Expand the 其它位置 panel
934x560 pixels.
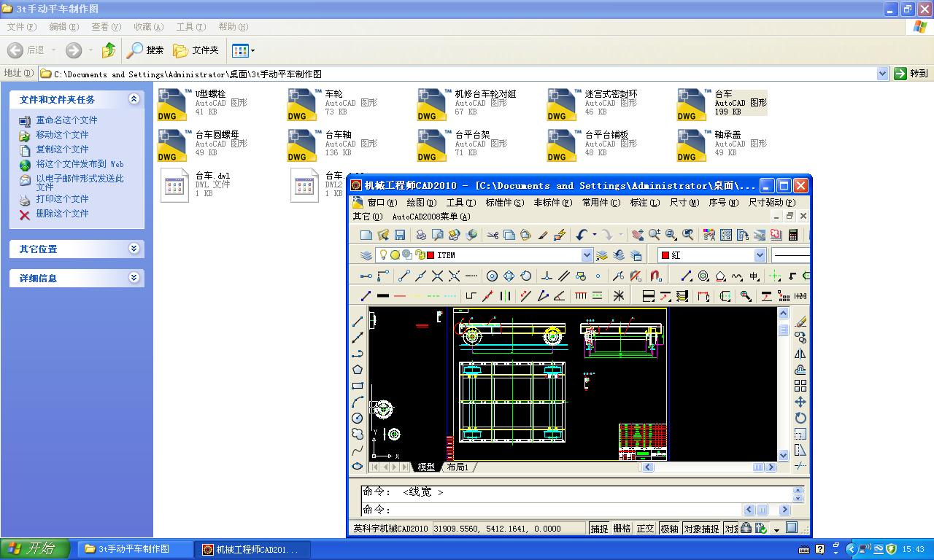[134, 249]
